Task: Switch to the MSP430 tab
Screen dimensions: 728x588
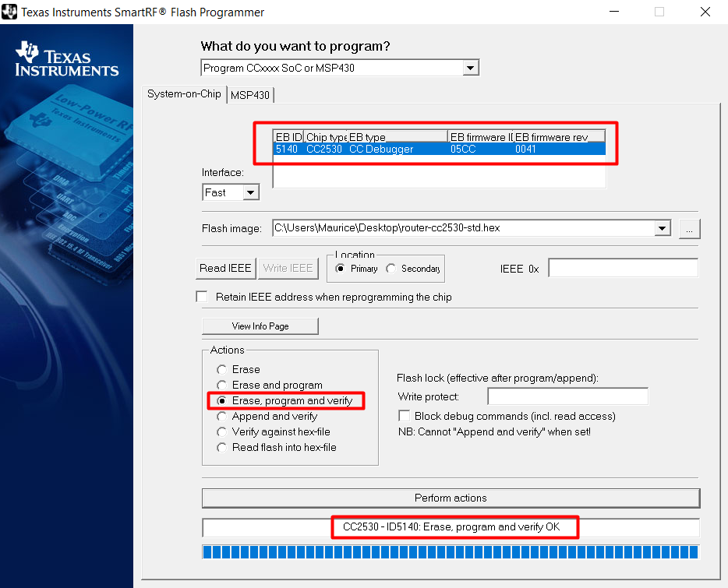Action: pyautogui.click(x=249, y=95)
